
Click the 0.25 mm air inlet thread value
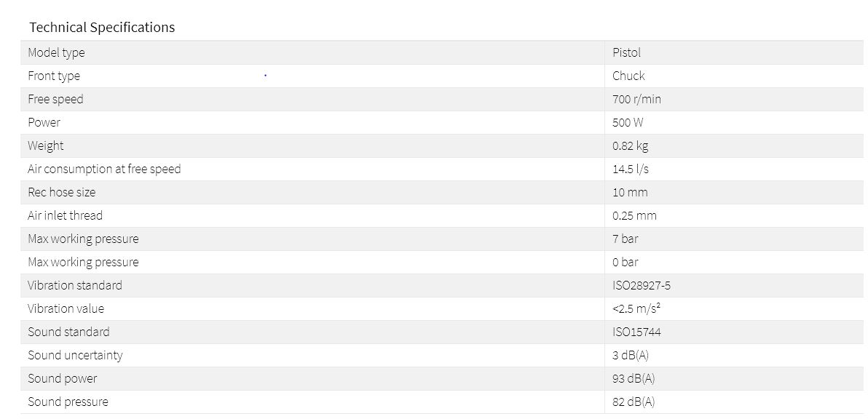(634, 215)
